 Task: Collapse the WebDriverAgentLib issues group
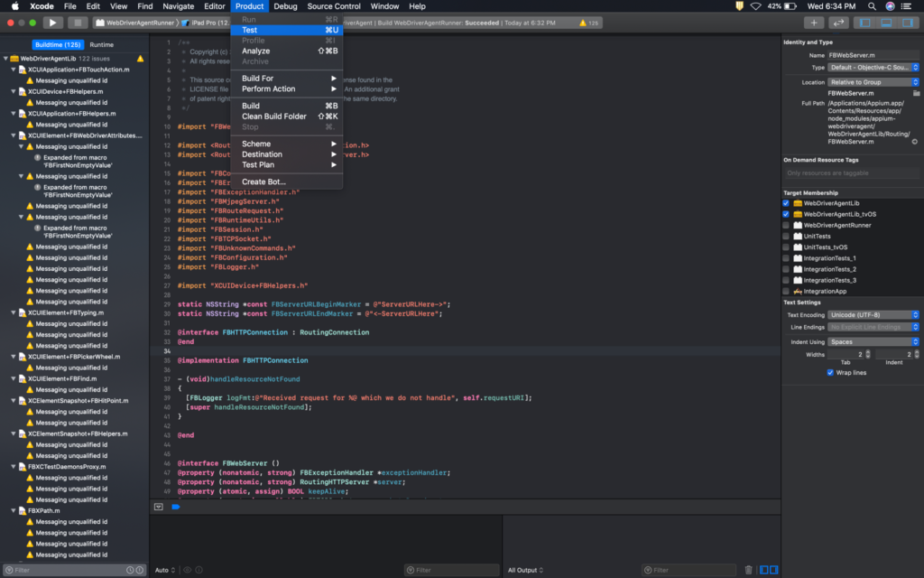6,59
